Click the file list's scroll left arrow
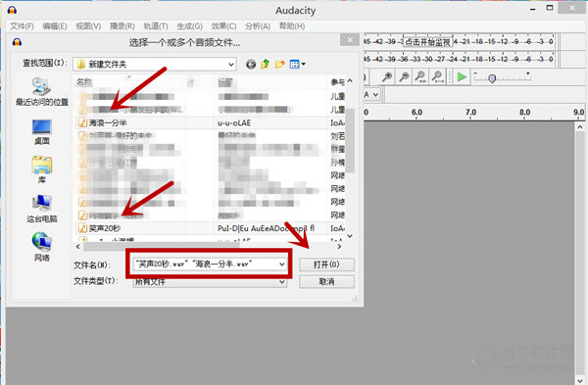Image resolution: width=588 pixels, height=385 pixels. click(78, 246)
